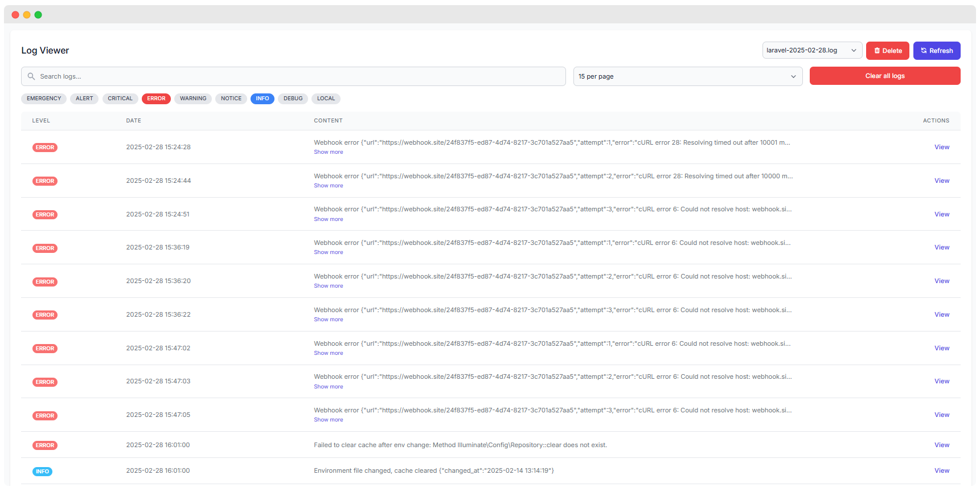View the 15:24:28 log entry
The height and width of the screenshot is (491, 980).
pyautogui.click(x=942, y=147)
